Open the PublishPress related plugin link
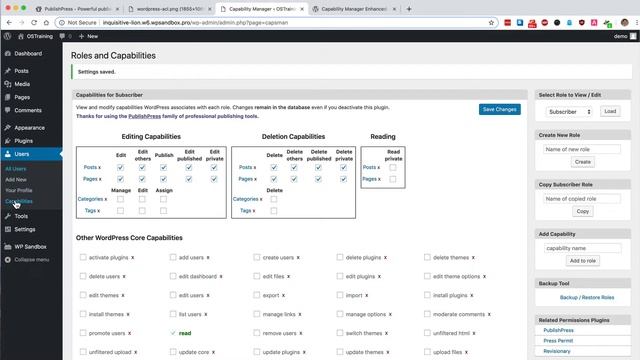 coord(558,330)
